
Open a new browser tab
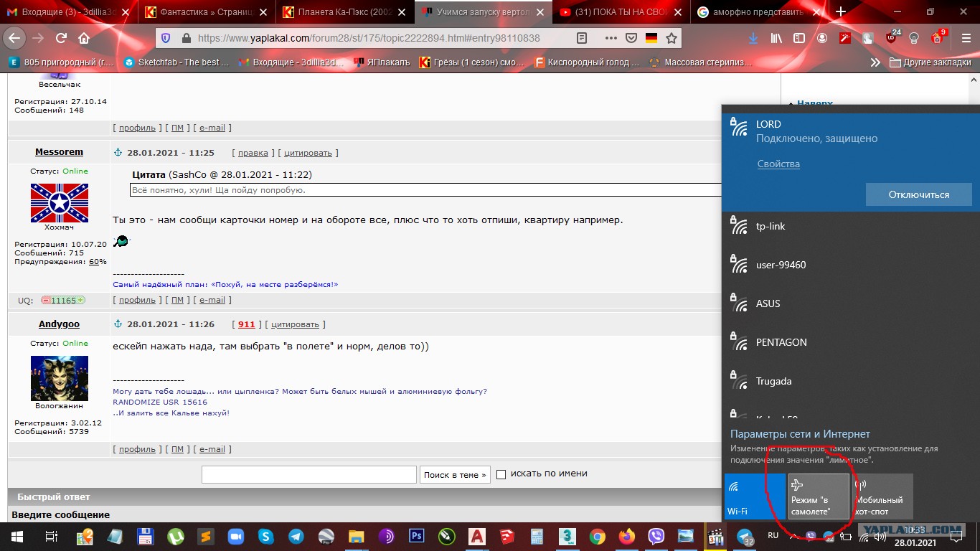coord(841,11)
